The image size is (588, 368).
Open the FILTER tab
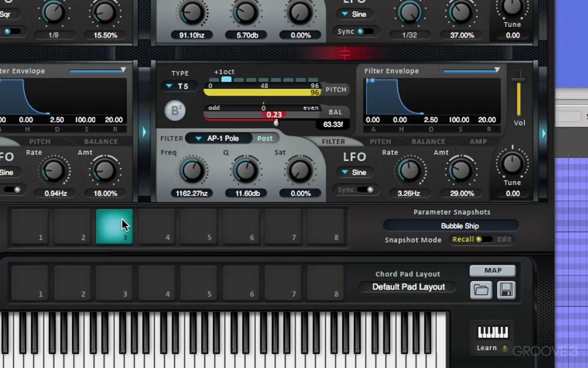point(334,141)
